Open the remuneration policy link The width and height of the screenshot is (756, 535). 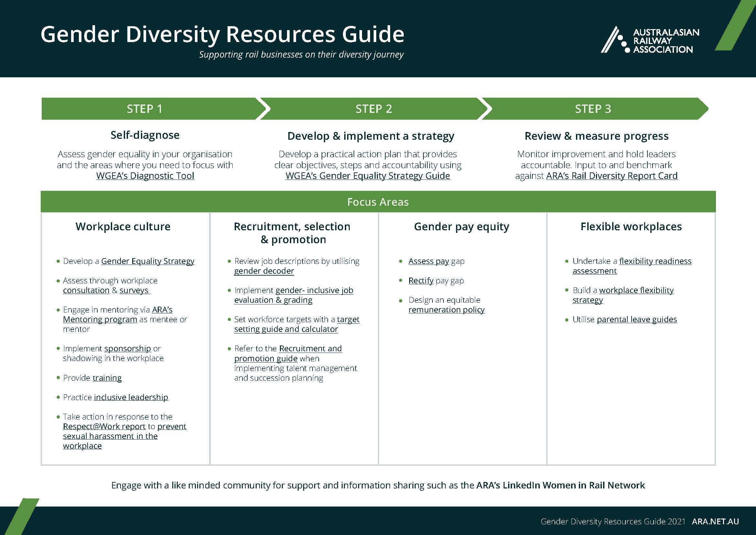coord(446,310)
